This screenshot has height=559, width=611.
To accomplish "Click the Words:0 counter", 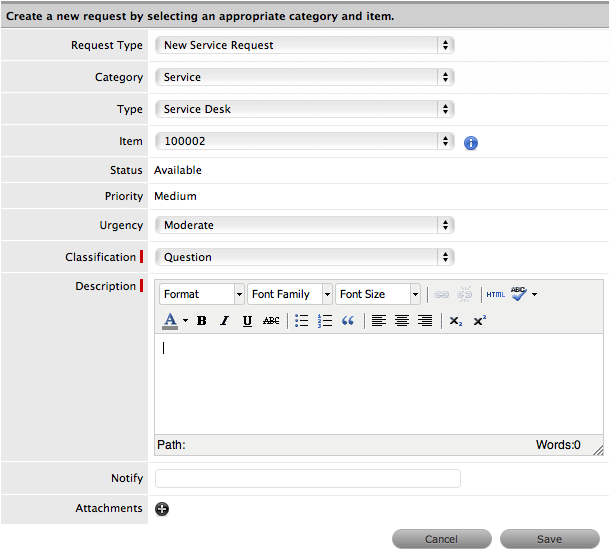I will 558,445.
